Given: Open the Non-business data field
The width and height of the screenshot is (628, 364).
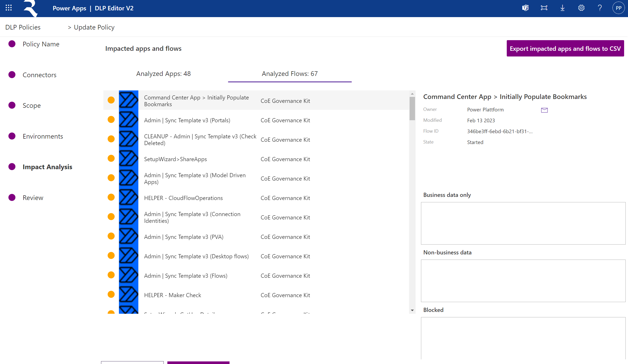Looking at the screenshot, I should coord(523,281).
